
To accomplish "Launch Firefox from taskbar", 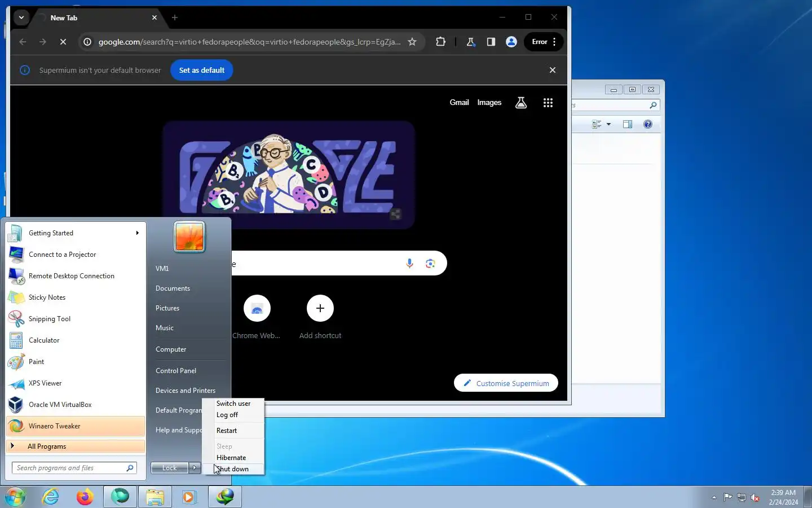I will [85, 497].
